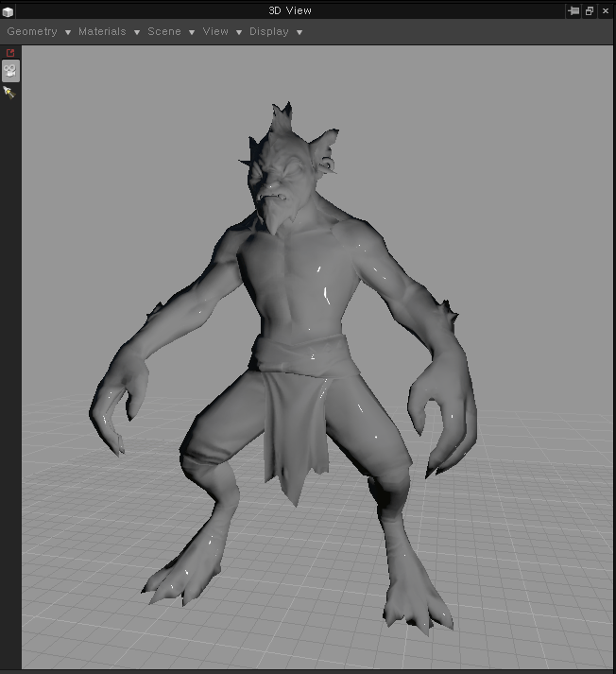Screen dimensions: 616x674
Task: Expand the arrow next to Geometry
Action: 68,32
